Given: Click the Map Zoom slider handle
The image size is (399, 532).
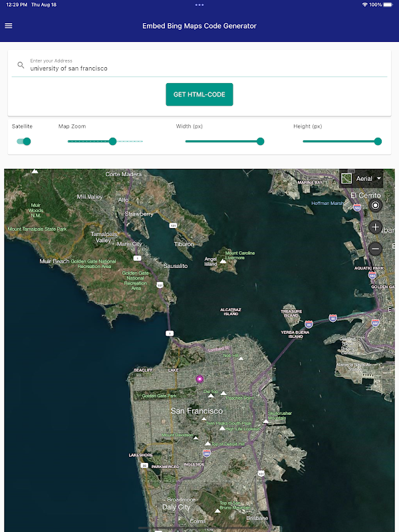Looking at the screenshot, I should pos(112,142).
